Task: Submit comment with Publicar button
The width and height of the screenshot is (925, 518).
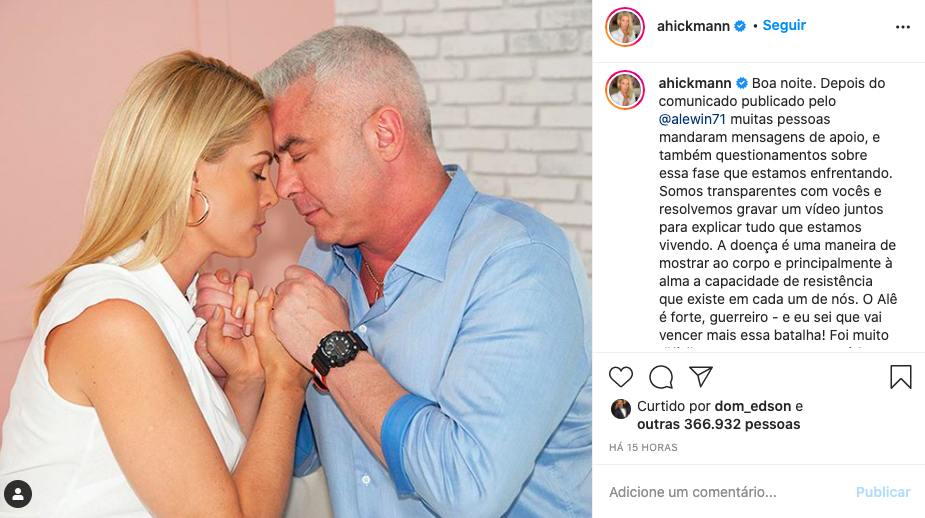Action: (x=883, y=492)
